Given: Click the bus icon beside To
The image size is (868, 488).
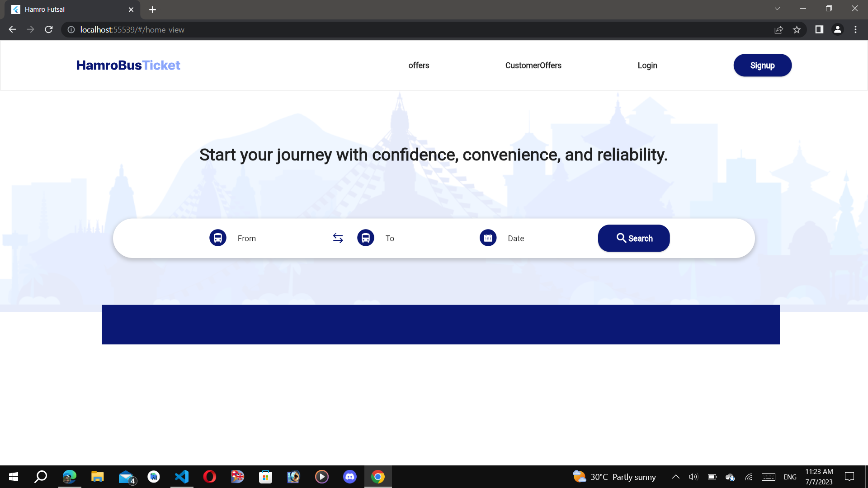Looking at the screenshot, I should coord(366,238).
